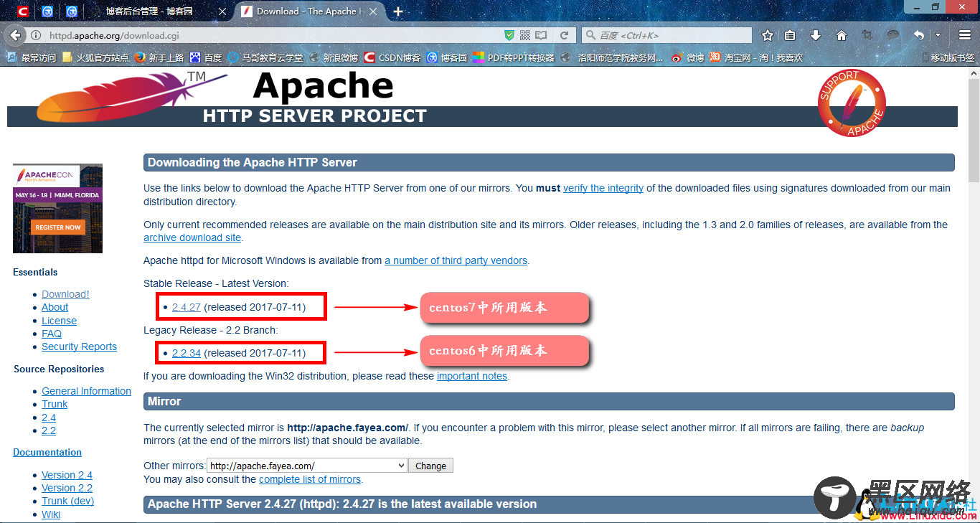Read the important notes link

pyautogui.click(x=472, y=376)
